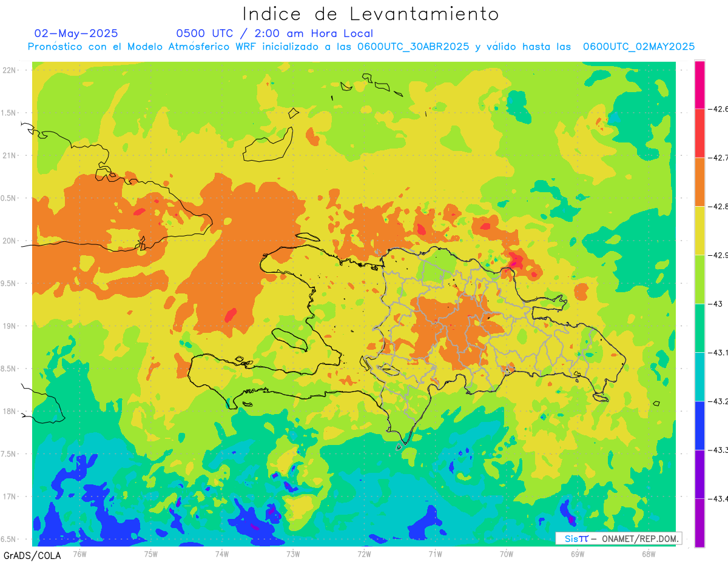This screenshot has height=562, width=728.
Task: Click the violet swatch in the color legend
Action: pos(700,474)
